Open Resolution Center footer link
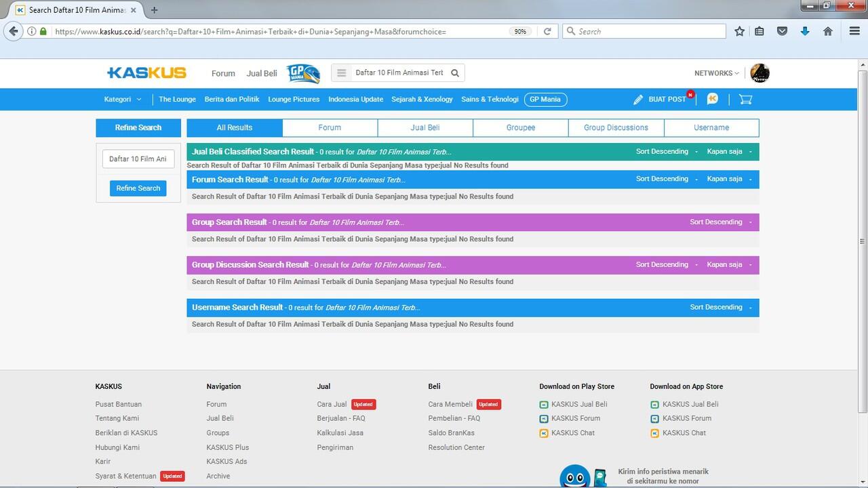 (456, 447)
